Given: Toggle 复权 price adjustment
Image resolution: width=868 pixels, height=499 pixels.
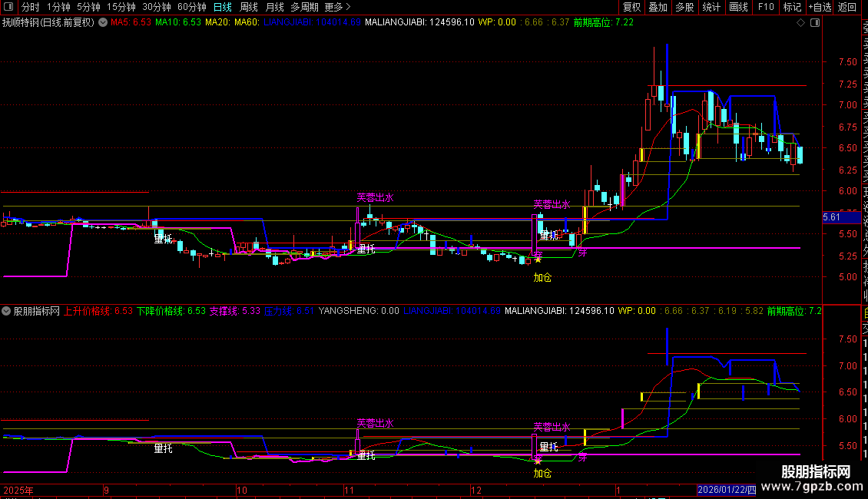Looking at the screenshot, I should pyautogui.click(x=631, y=7).
